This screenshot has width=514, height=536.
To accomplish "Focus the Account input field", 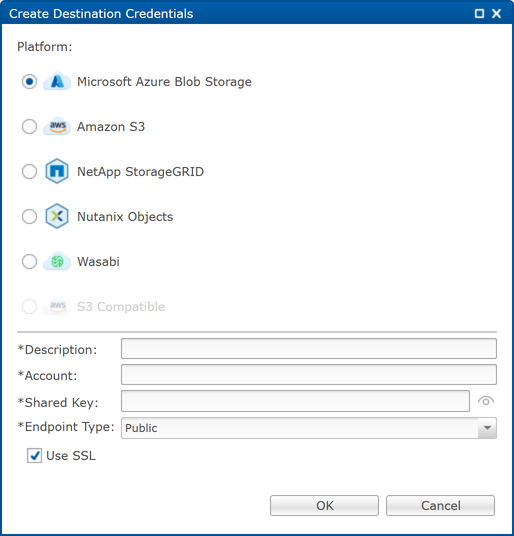I will coord(309,374).
